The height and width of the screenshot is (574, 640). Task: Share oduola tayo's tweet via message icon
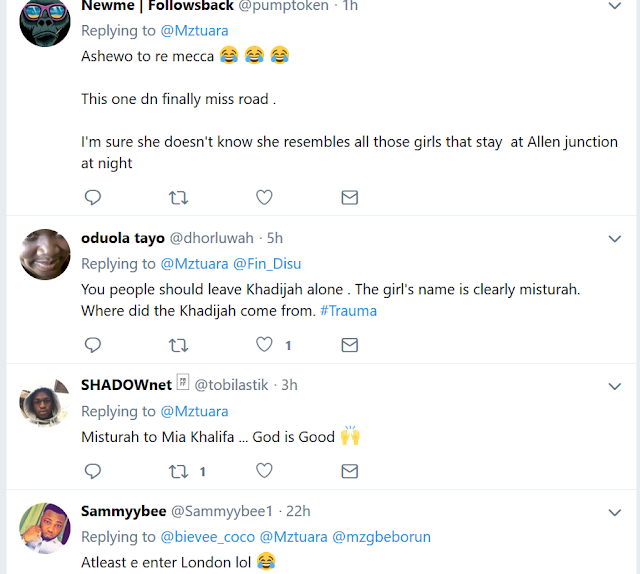(350, 345)
